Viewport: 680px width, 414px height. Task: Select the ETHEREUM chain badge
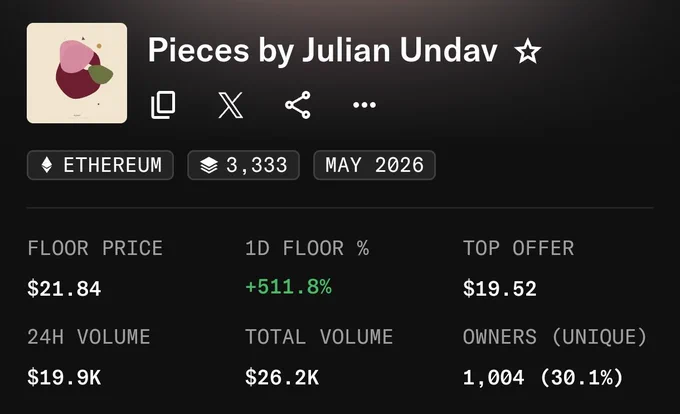[x=100, y=165]
